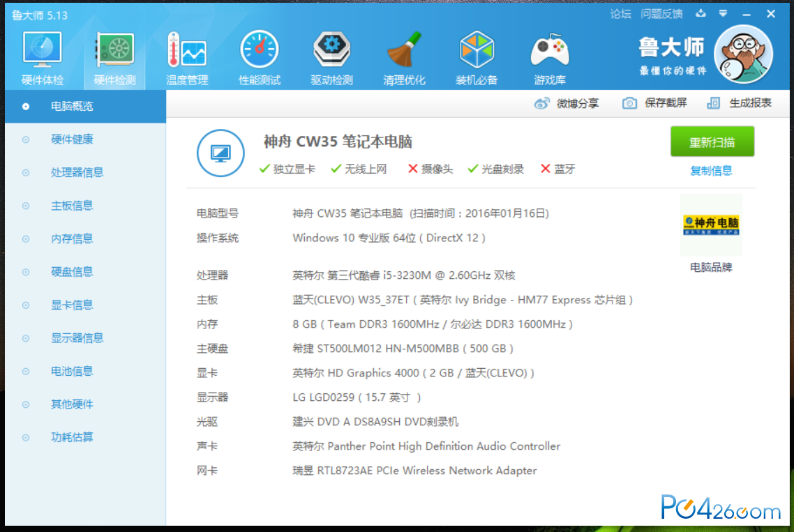The image size is (794, 532).
Task: Click the 蓝天(CLEVO) W35_37ET motherboard value
Action: pyautogui.click(x=463, y=301)
